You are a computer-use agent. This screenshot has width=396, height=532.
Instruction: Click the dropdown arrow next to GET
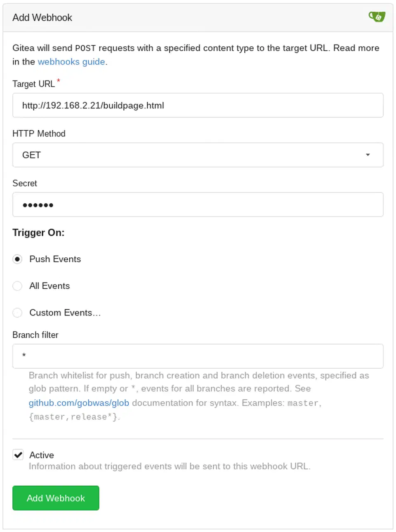click(x=368, y=155)
